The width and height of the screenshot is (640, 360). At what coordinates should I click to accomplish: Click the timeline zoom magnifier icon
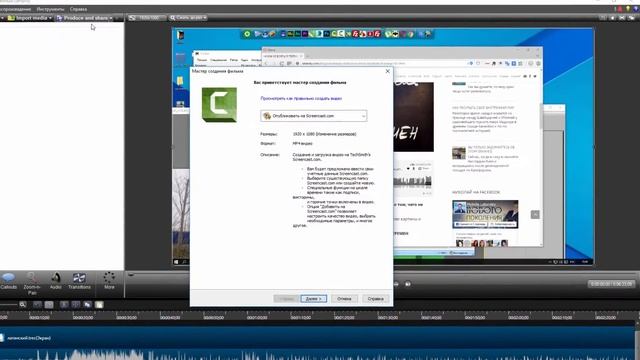coord(22,304)
